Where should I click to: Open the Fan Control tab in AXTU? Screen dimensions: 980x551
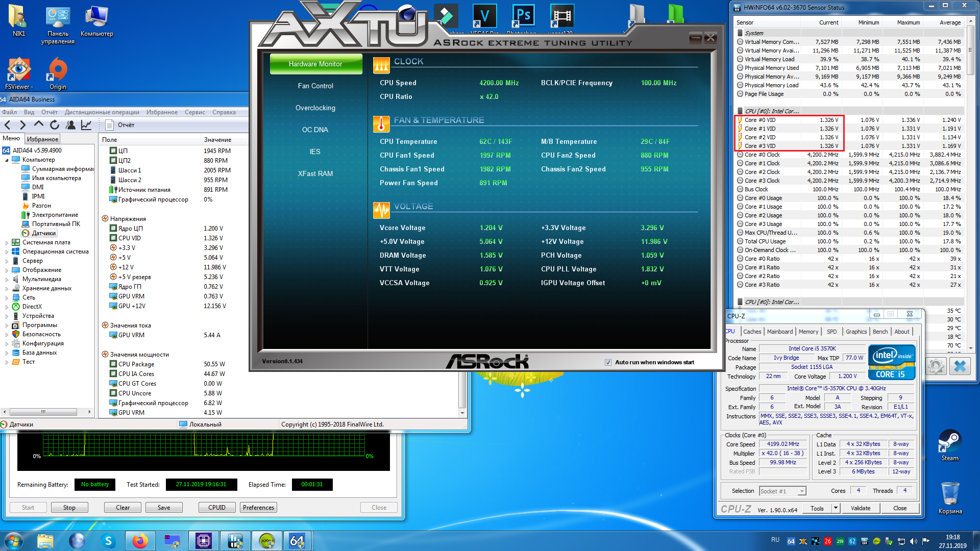click(x=315, y=86)
